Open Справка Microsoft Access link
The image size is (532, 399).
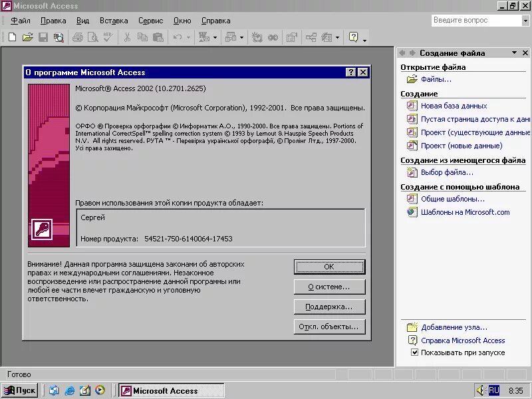point(463,340)
